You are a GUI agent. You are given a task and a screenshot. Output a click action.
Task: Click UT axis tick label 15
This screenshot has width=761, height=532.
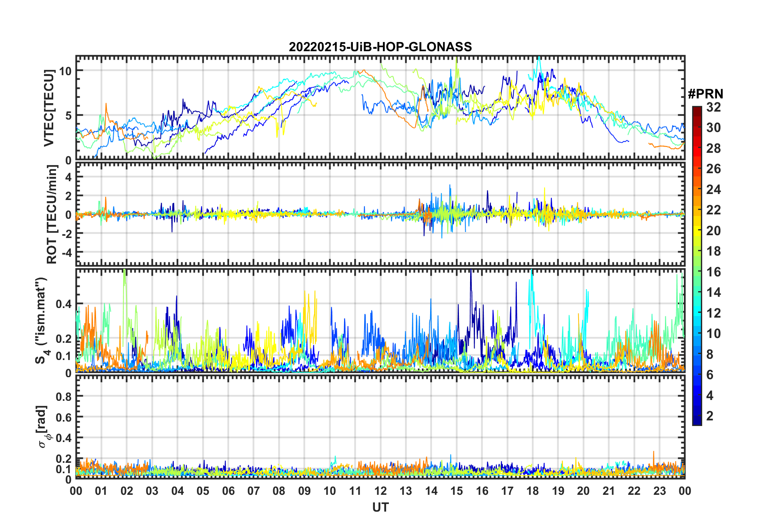click(457, 491)
